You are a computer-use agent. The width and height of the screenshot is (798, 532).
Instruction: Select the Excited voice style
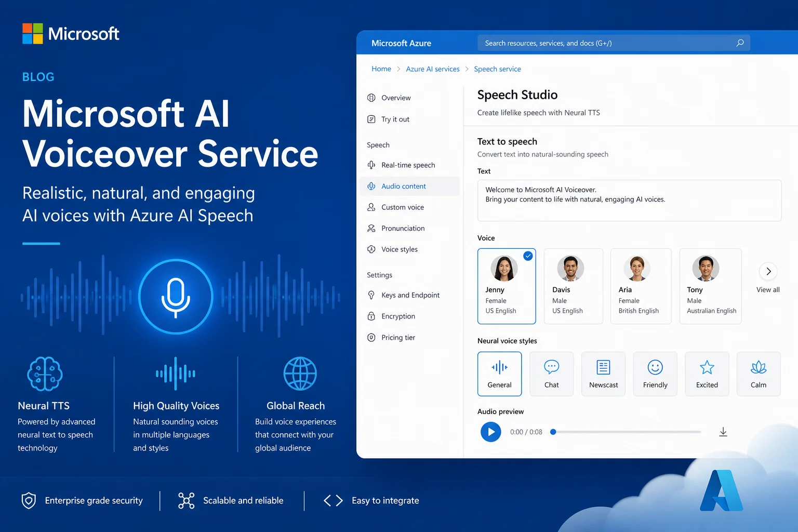tap(707, 374)
